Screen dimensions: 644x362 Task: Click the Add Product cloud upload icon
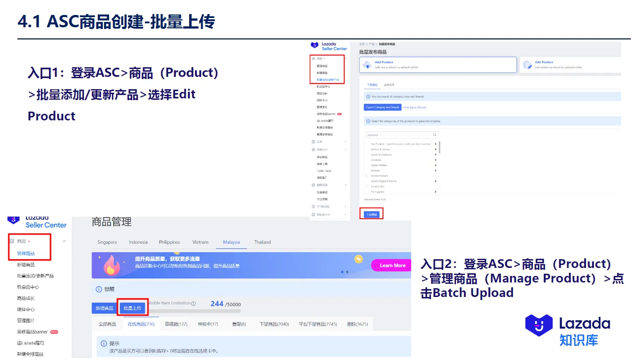click(367, 65)
